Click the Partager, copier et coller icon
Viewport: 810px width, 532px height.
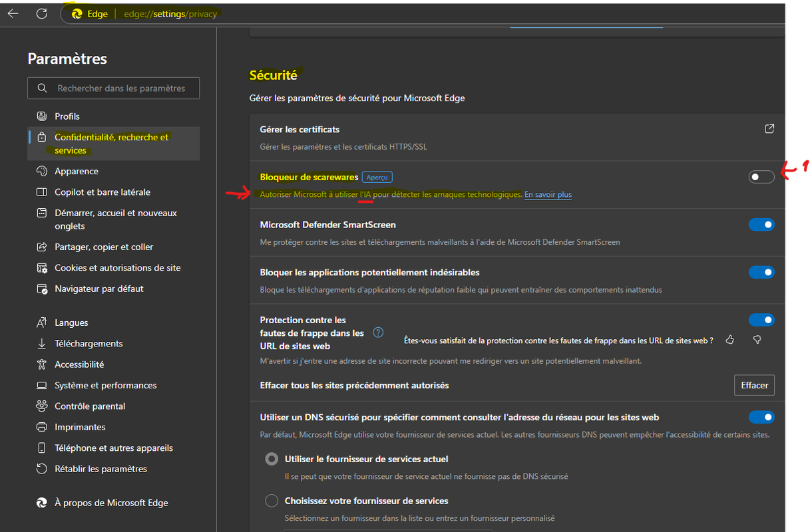[42, 247]
